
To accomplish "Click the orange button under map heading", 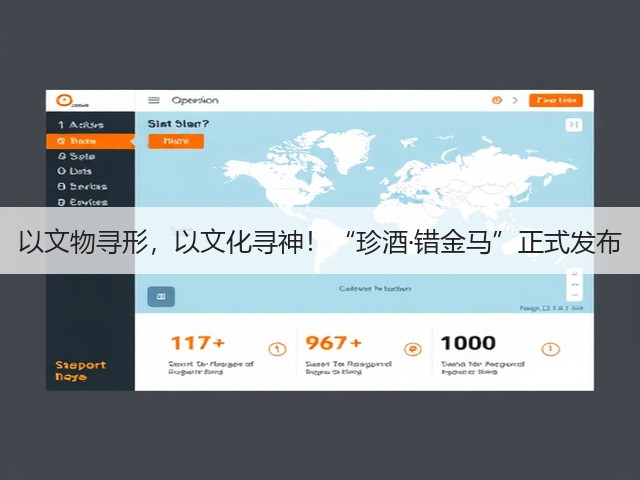I will pos(176,141).
